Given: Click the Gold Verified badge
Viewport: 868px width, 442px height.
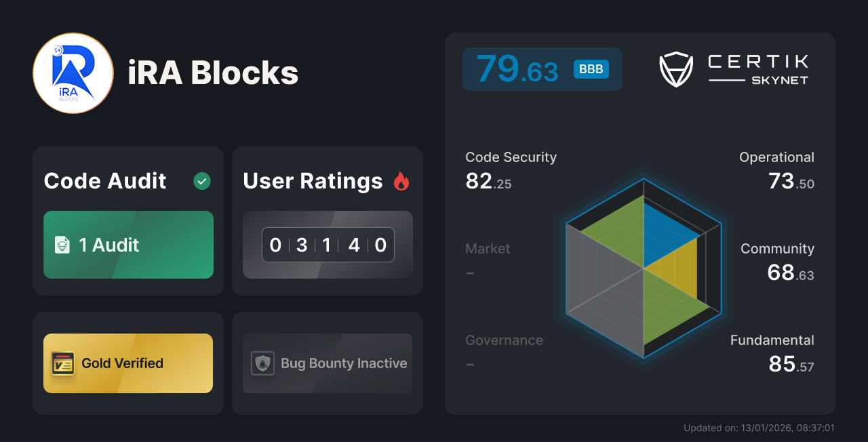Looking at the screenshot, I should click(128, 363).
